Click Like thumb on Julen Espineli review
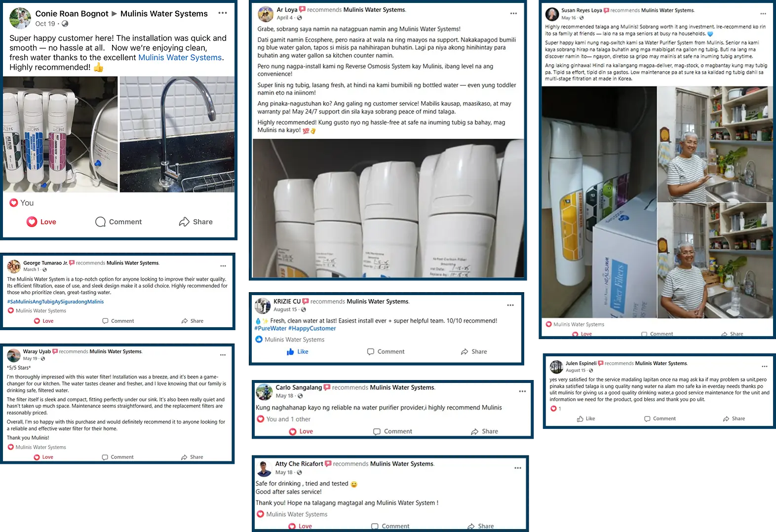This screenshot has height=532, width=776. pyautogui.click(x=580, y=418)
